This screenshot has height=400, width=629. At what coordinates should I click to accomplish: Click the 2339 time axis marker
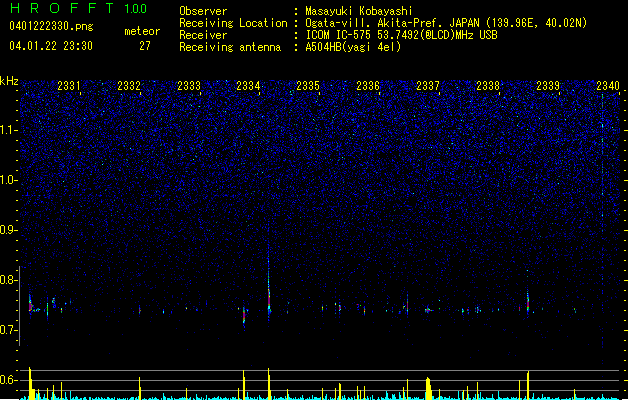[548, 85]
